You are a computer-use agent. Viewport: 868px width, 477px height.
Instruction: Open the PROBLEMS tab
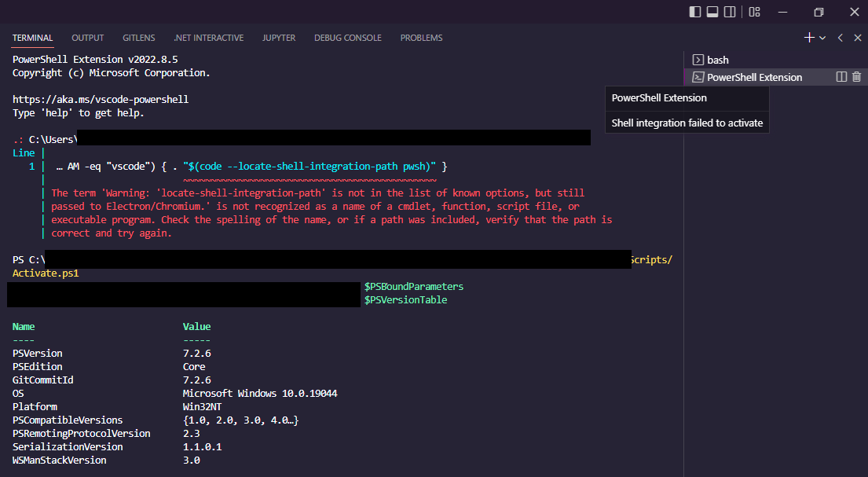click(421, 37)
